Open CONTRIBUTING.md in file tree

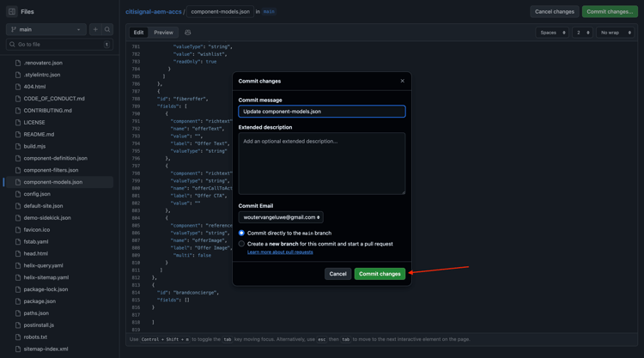coord(47,111)
